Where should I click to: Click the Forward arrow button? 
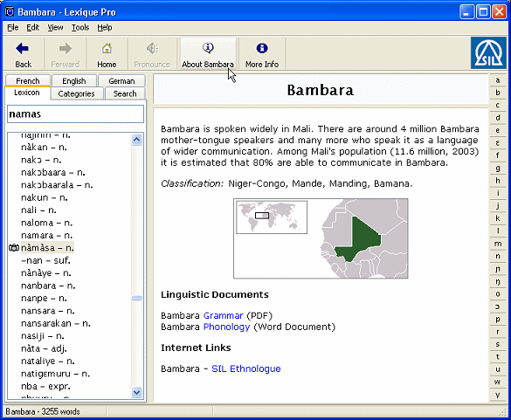coord(65,53)
